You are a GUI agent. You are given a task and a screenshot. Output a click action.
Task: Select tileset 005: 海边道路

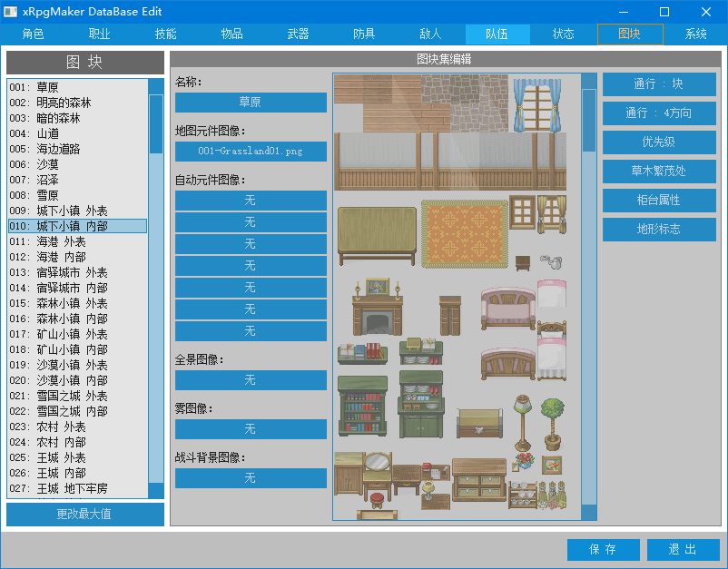click(x=78, y=149)
